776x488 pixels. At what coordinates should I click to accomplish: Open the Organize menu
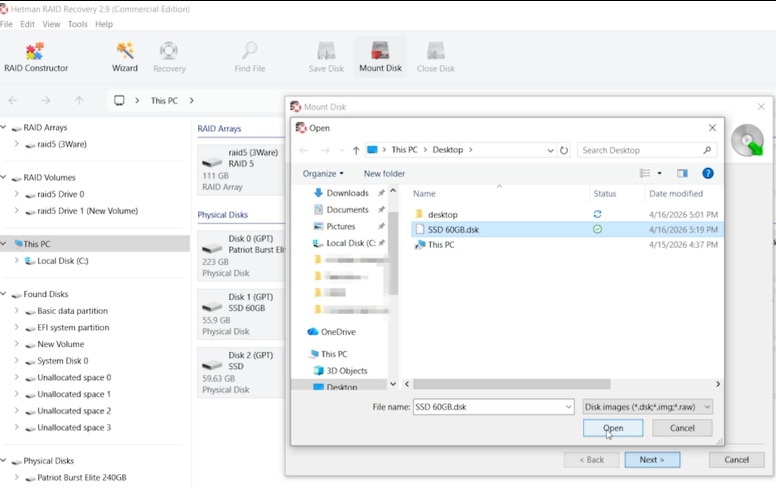point(323,173)
